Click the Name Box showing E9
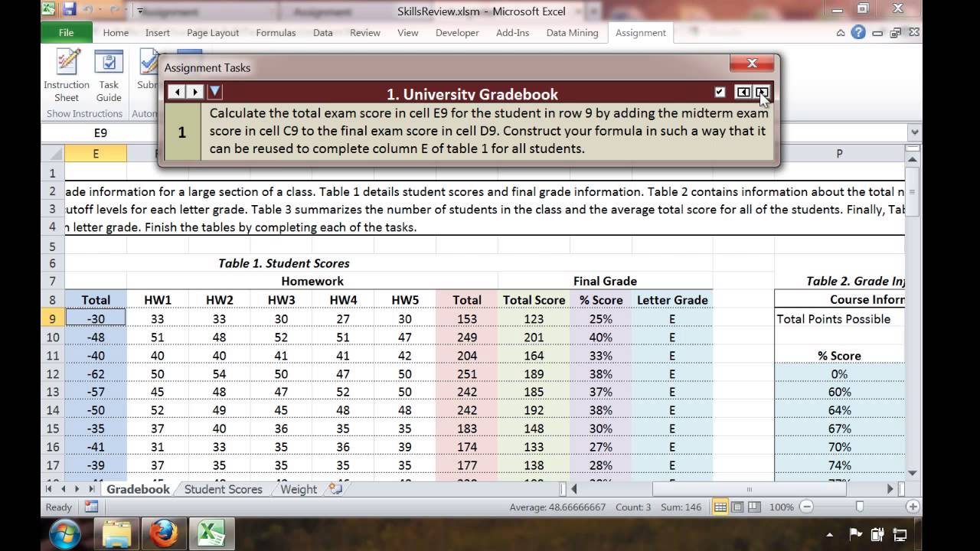 100,133
